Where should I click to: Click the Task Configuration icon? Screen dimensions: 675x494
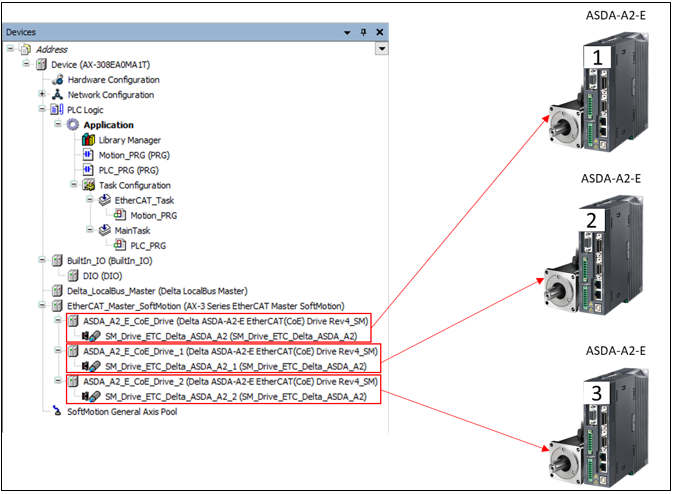click(88, 185)
